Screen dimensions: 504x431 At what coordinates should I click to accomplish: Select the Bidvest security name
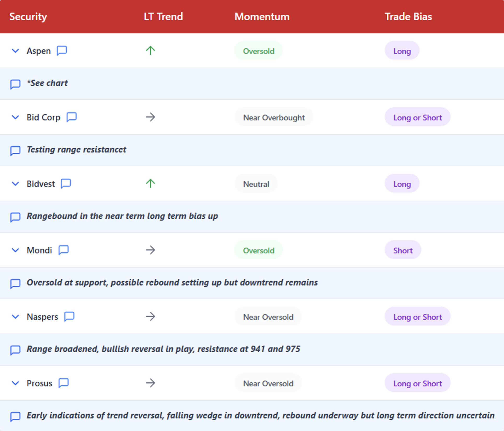pyautogui.click(x=41, y=184)
